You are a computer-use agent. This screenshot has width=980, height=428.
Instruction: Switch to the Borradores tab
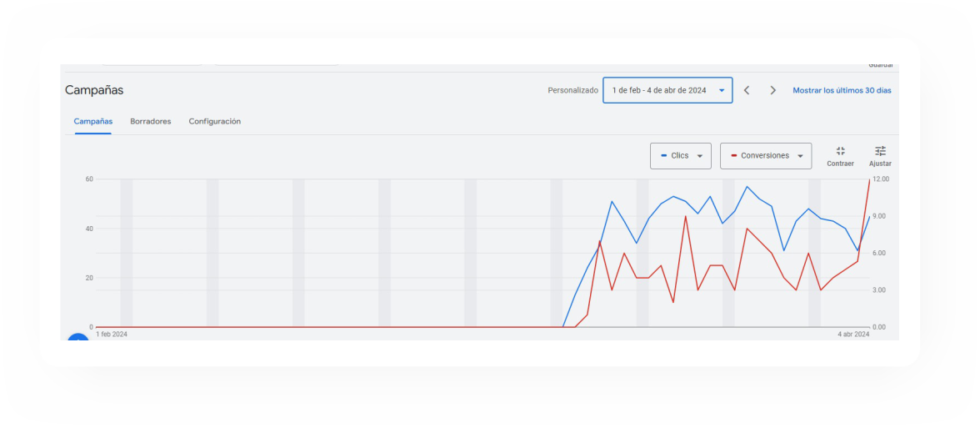point(151,122)
